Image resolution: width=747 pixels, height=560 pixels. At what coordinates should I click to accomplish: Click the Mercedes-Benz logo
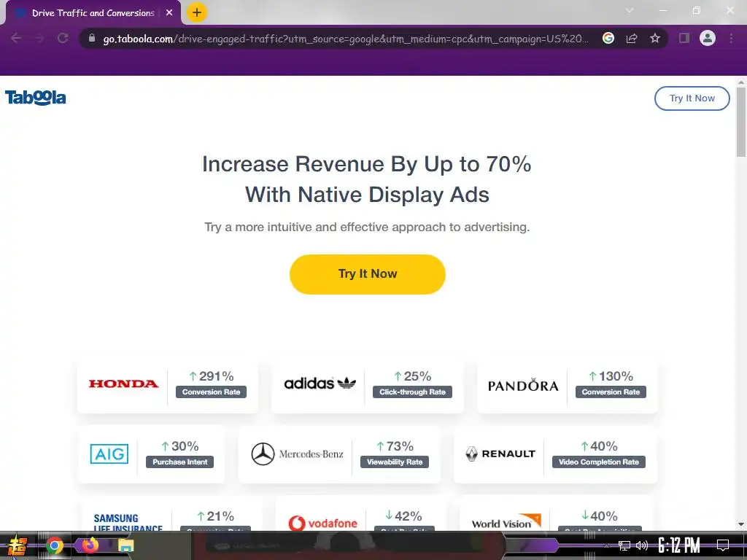[298, 454]
